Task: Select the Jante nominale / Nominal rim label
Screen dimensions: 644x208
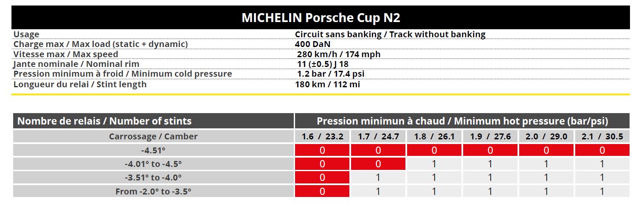Action: [76, 64]
